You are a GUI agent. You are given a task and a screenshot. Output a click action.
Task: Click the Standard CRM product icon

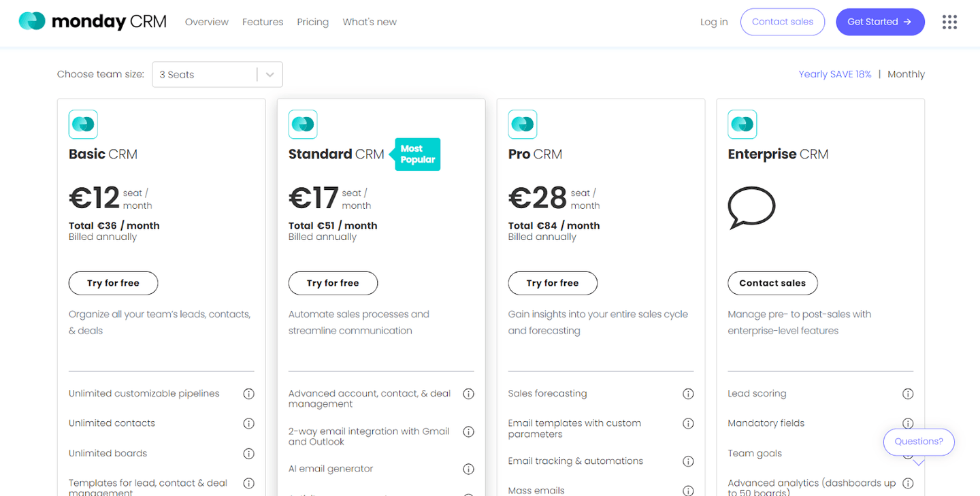click(x=303, y=125)
